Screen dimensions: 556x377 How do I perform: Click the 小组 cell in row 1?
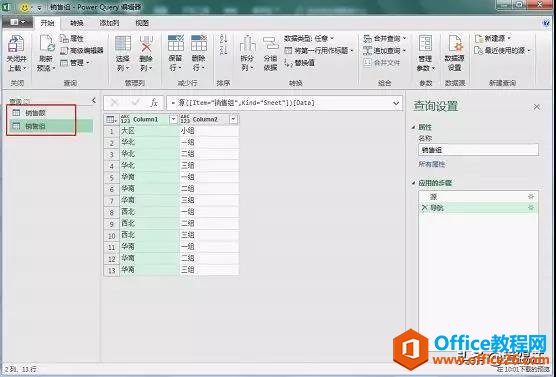click(209, 131)
